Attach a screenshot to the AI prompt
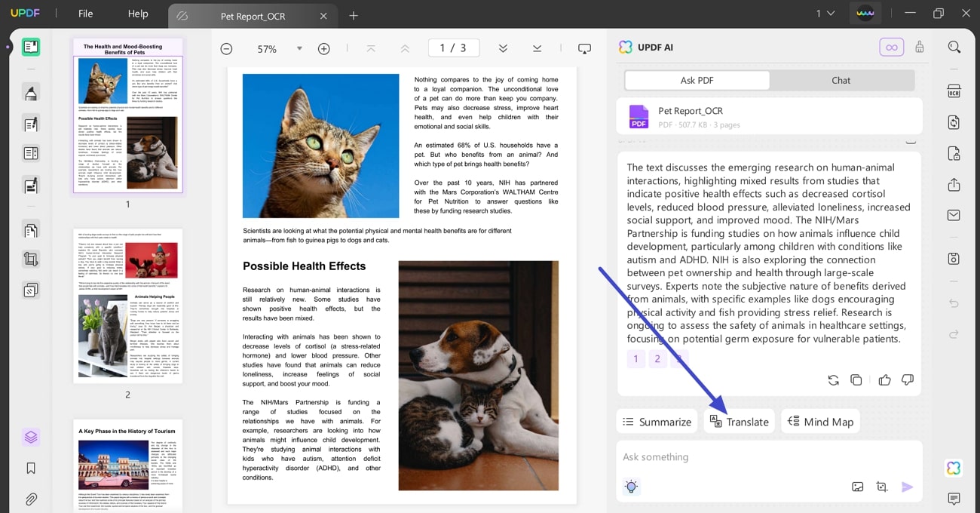Image resolution: width=980 pixels, height=513 pixels. [x=883, y=487]
